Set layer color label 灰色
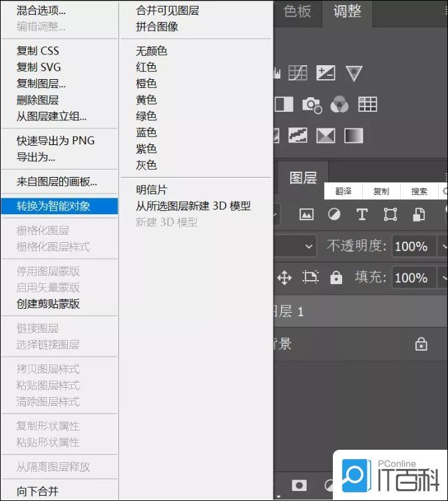This screenshot has width=448, height=501. [x=146, y=165]
